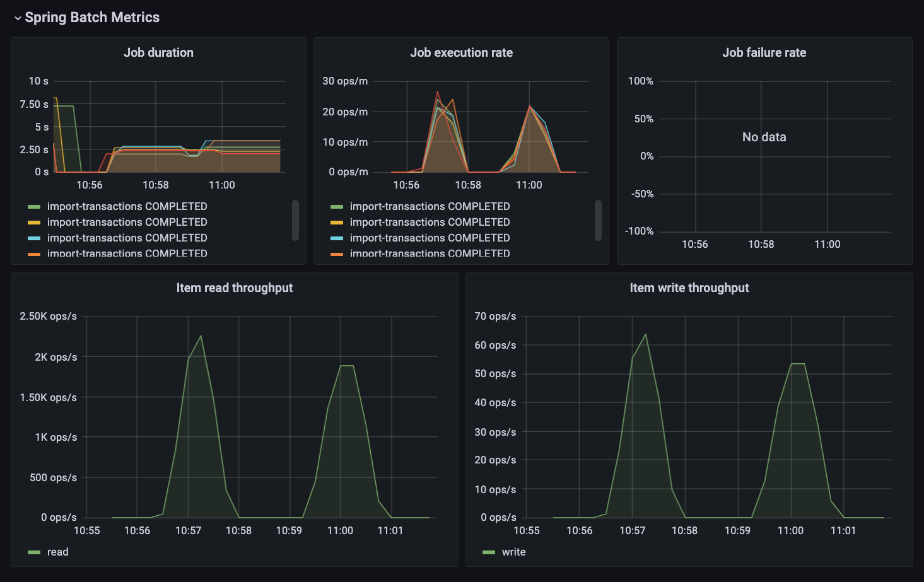Click the 1.50K ops/s axis label
The width and height of the screenshot is (924, 582).
[x=49, y=397]
